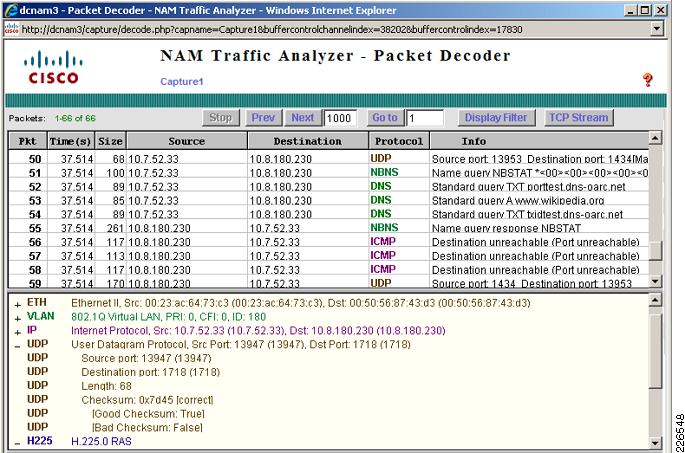Click the Stop button
This screenshot has width=685, height=453.
point(221,118)
